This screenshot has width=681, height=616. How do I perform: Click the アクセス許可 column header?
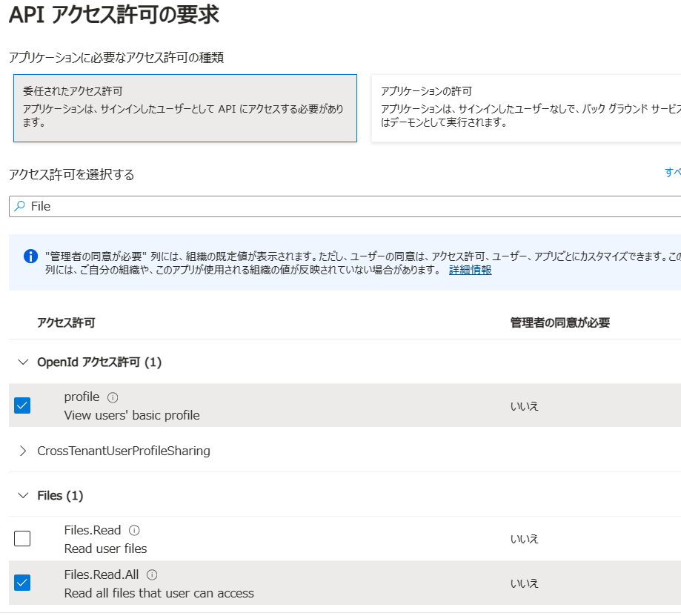point(66,322)
